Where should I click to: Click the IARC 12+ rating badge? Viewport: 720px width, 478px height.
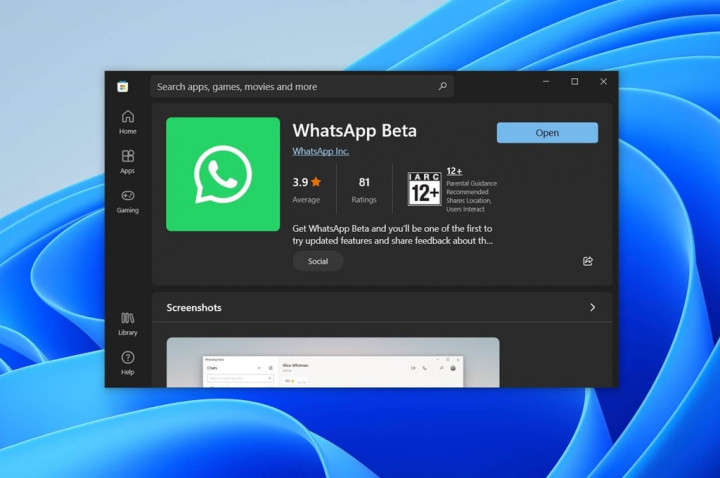click(x=425, y=189)
